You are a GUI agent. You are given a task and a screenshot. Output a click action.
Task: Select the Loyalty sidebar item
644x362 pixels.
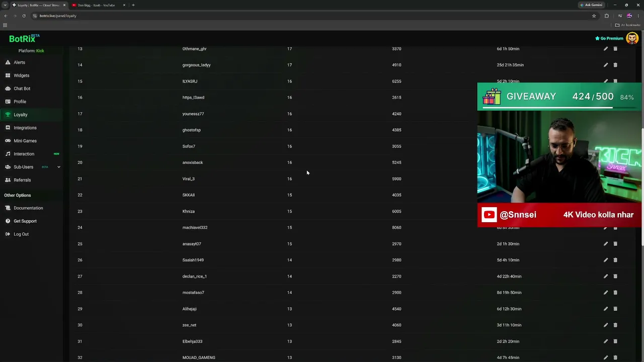(31, 115)
